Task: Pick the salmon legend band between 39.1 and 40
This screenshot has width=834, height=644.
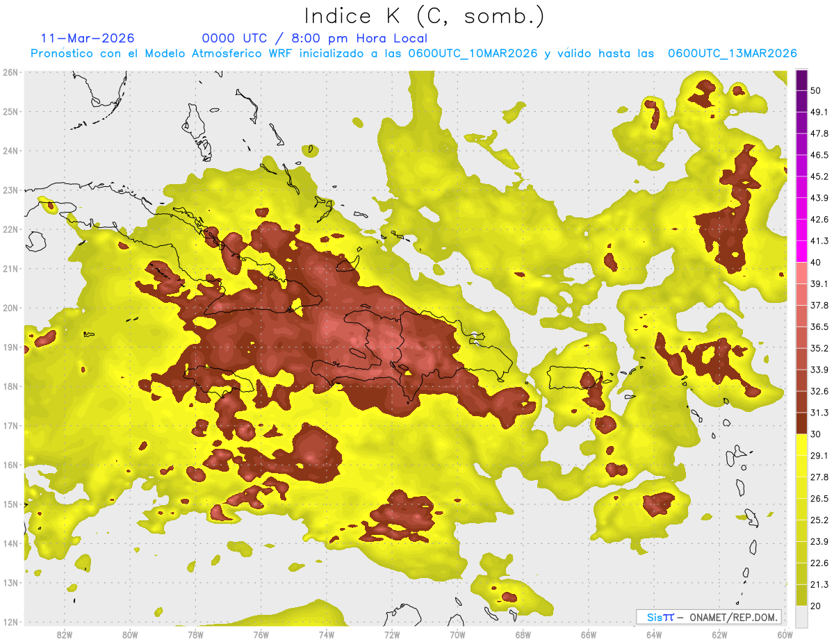Action: pyautogui.click(x=801, y=272)
